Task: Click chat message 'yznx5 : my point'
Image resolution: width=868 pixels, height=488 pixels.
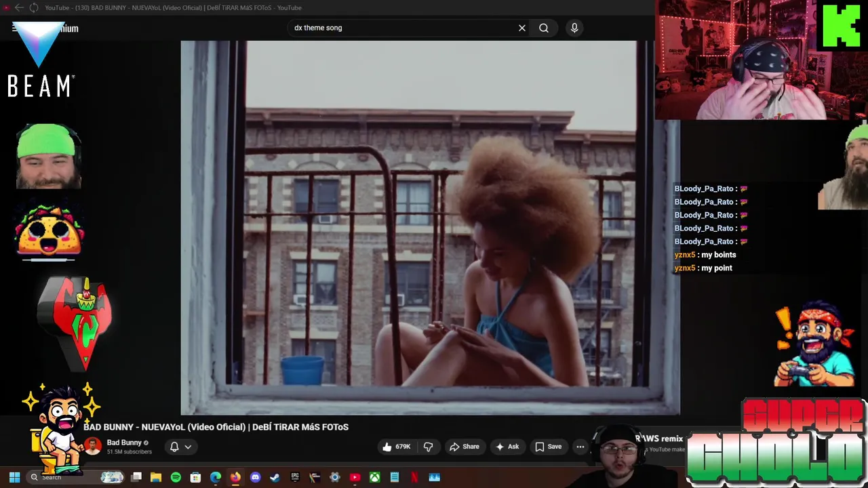Action: (703, 268)
